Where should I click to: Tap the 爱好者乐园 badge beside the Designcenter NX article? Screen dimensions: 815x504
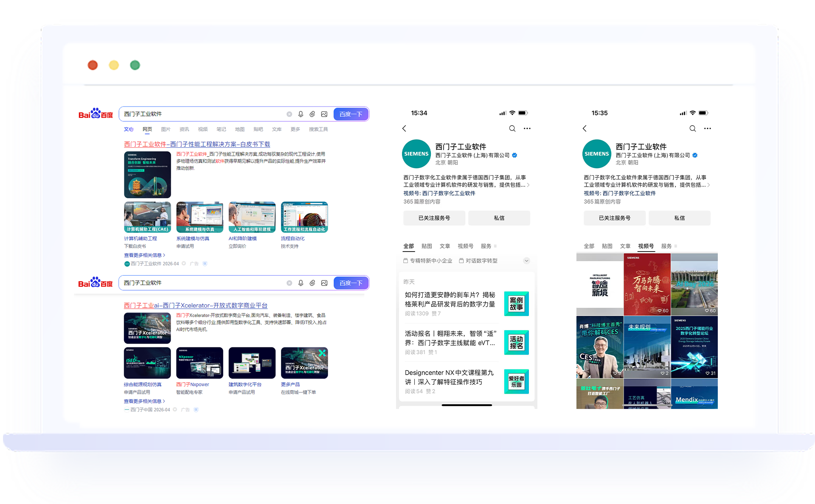coord(517,381)
